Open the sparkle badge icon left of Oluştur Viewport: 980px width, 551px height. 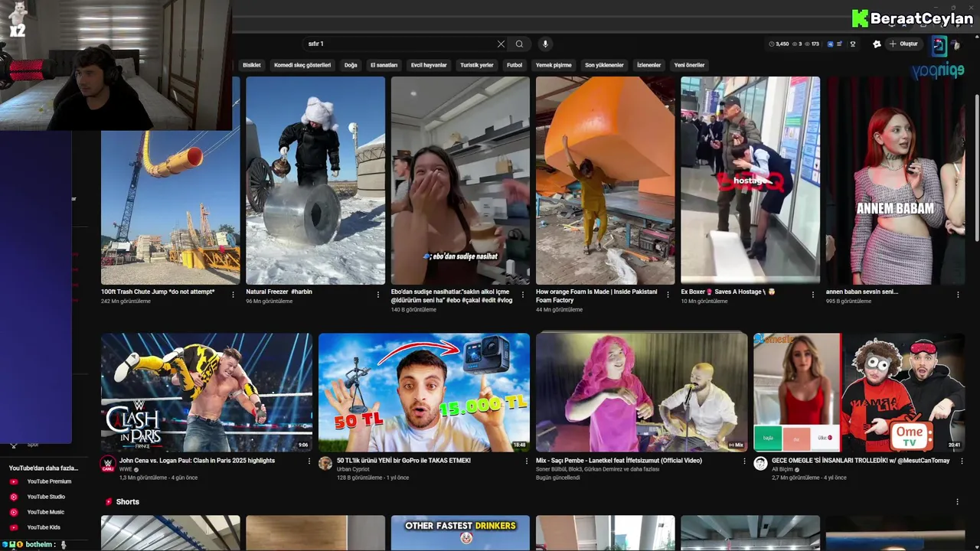pyautogui.click(x=877, y=44)
